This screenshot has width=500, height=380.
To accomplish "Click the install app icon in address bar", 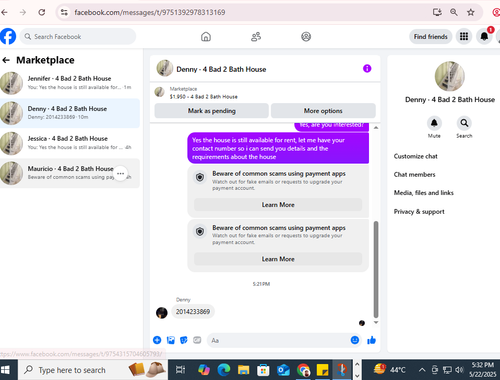I will pos(437,12).
